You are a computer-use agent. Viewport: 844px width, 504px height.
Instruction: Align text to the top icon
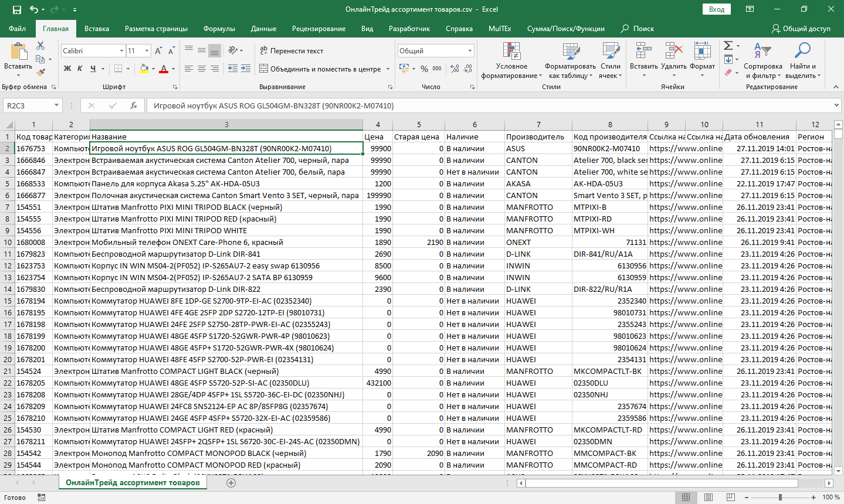pos(189,50)
